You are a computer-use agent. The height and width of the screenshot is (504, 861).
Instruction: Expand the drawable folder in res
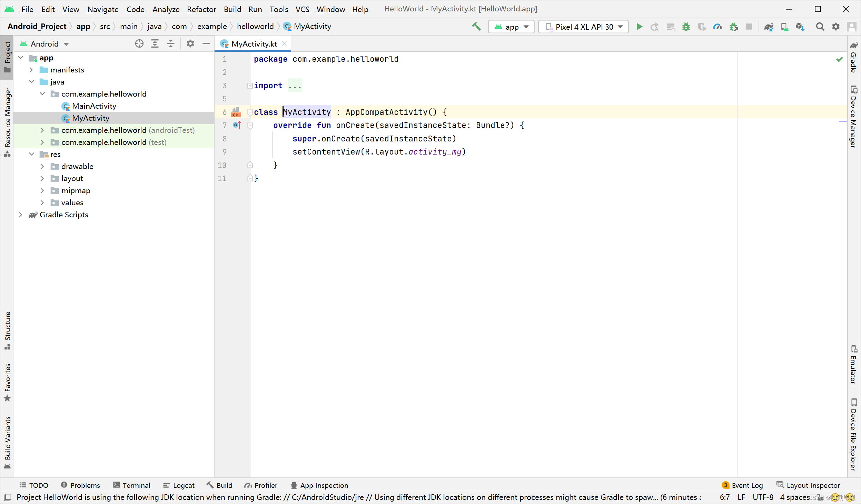coord(41,166)
